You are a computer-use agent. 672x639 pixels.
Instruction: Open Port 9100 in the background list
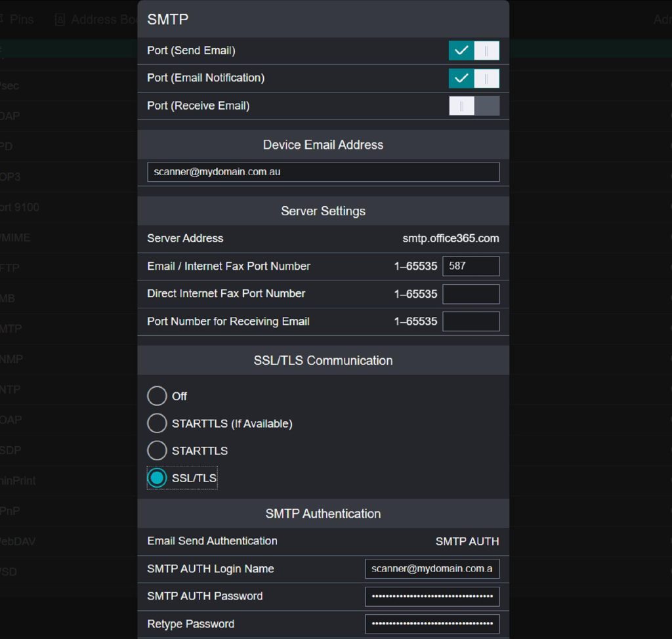pyautogui.click(x=20, y=207)
